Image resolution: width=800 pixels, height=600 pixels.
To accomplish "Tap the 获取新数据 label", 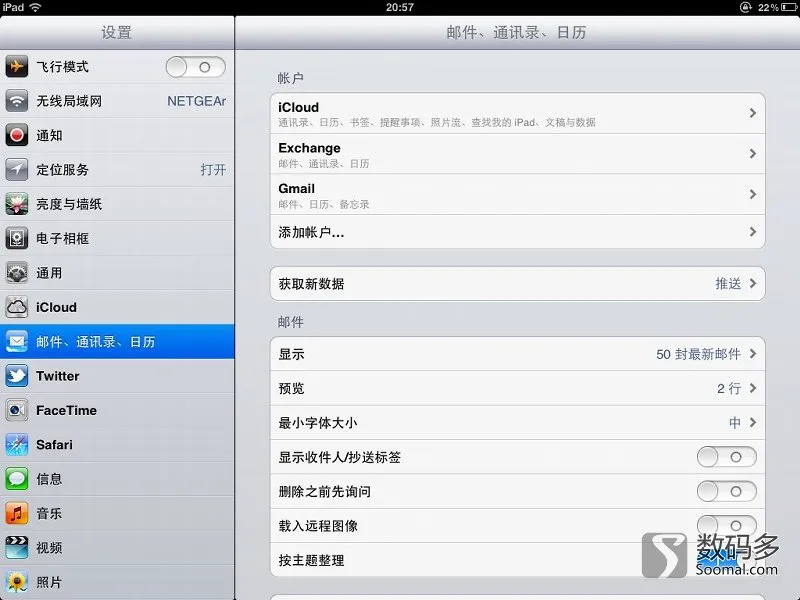I will pyautogui.click(x=311, y=284).
